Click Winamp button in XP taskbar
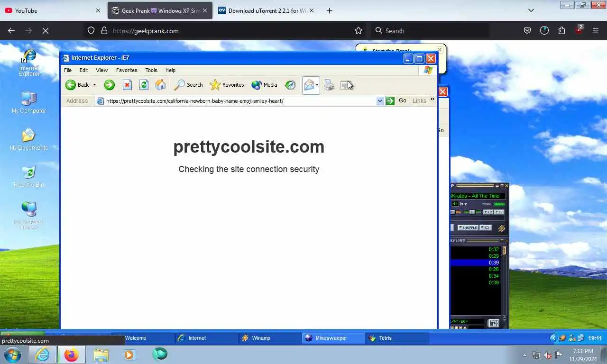607x364 pixels. [270, 338]
